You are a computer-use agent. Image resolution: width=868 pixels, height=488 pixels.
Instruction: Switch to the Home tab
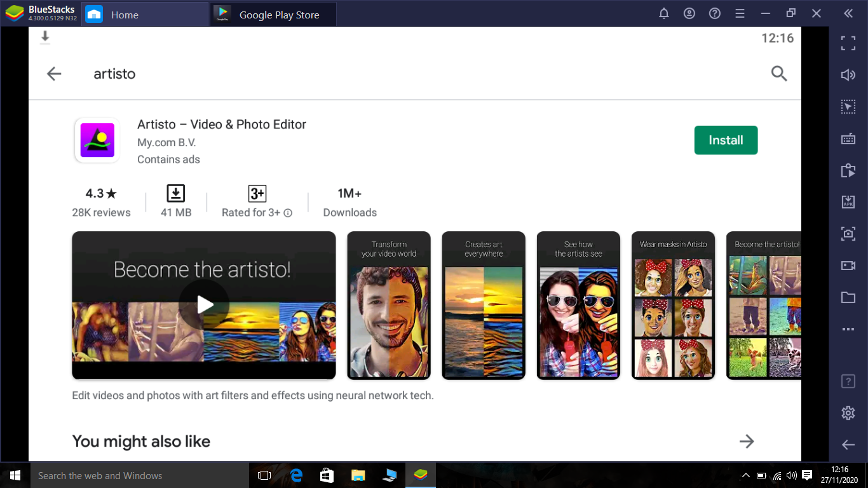(146, 14)
